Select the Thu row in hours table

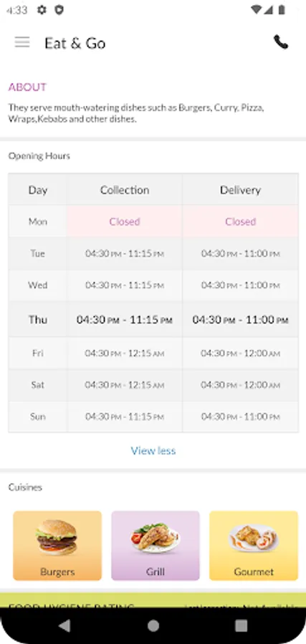point(153,320)
